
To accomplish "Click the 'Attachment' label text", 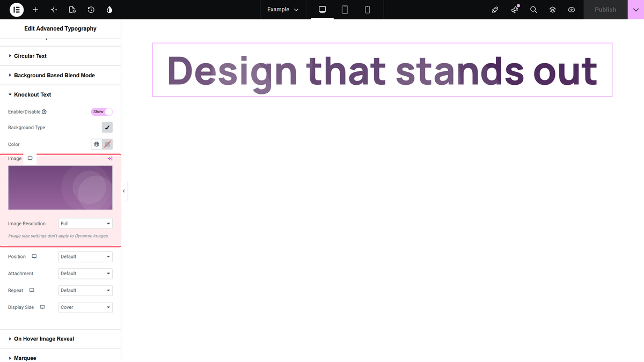I will coord(20,274).
